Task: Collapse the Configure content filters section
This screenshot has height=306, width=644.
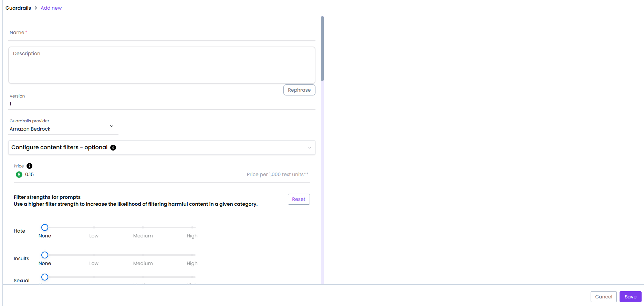Action: click(x=309, y=147)
